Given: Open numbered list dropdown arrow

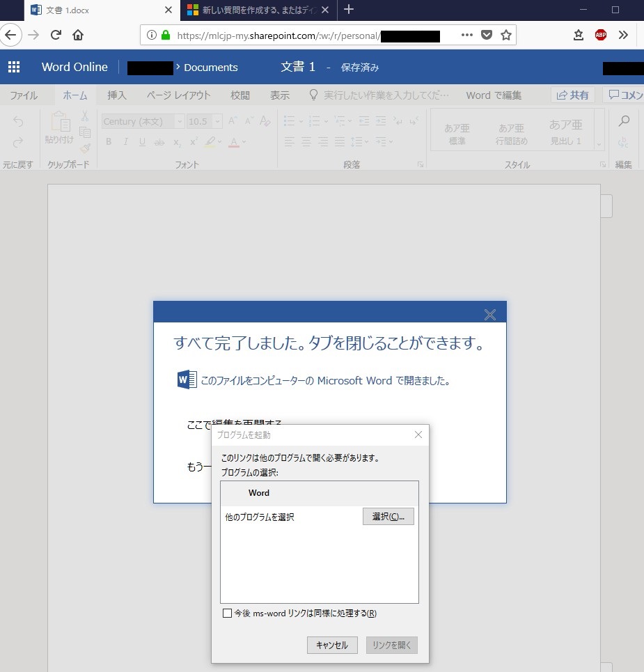Looking at the screenshot, I should (x=326, y=121).
